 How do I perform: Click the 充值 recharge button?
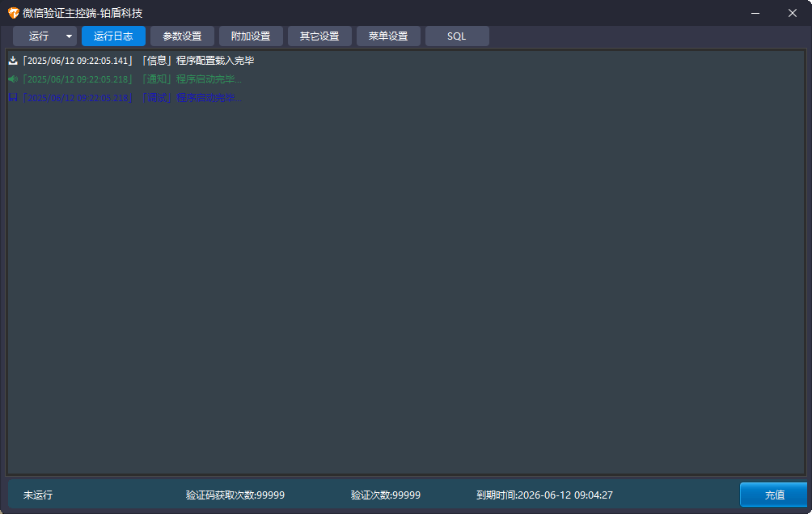point(774,495)
